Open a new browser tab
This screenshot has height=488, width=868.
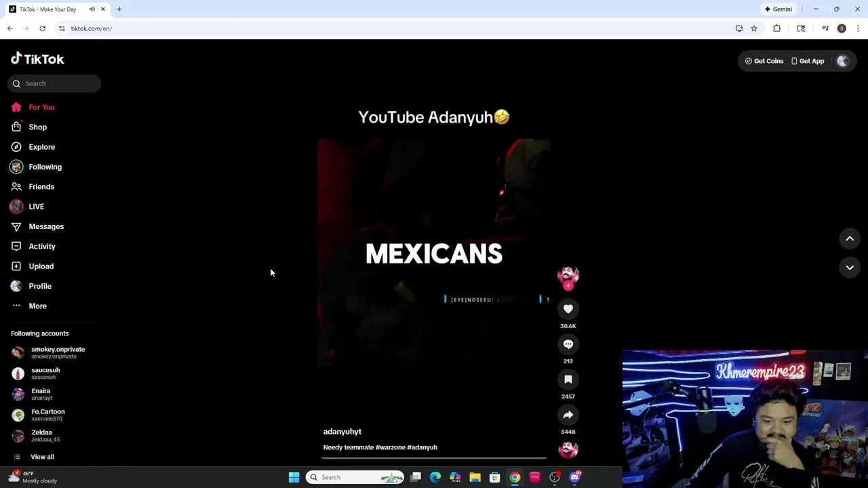(x=119, y=9)
